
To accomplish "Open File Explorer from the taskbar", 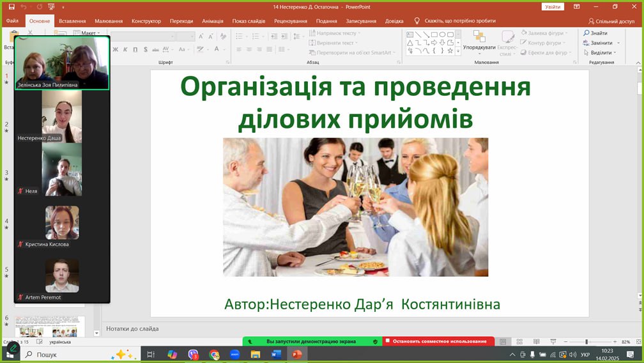I will pyautogui.click(x=256, y=354).
